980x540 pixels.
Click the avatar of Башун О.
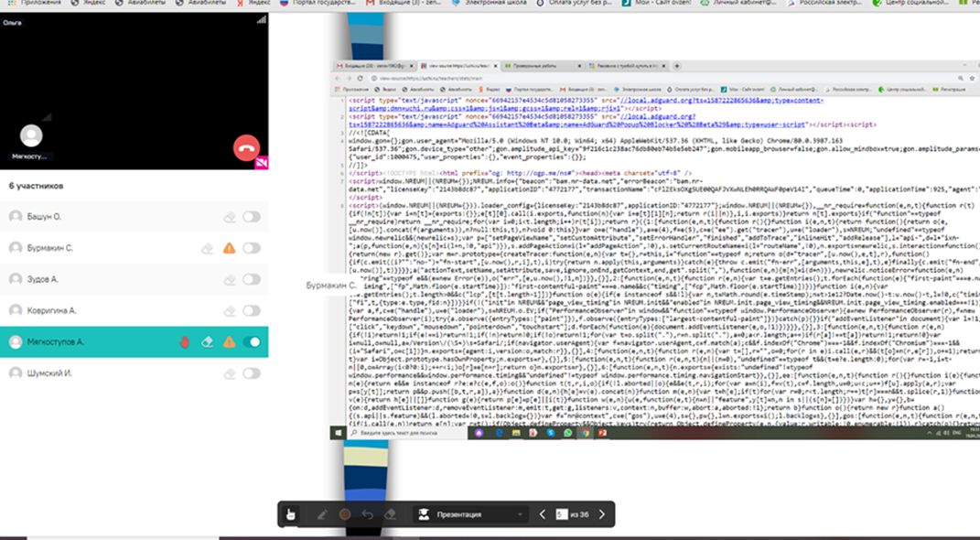pos(16,216)
